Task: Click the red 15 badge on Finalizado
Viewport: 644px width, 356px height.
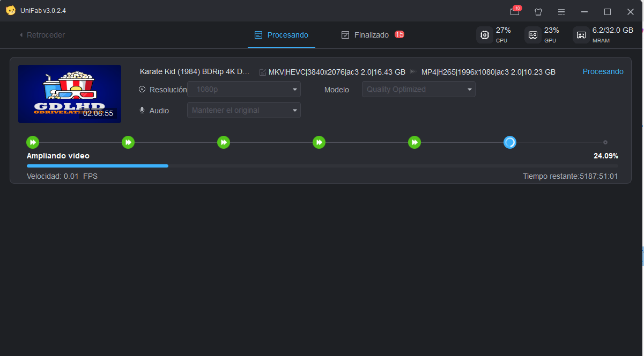Action: pyautogui.click(x=399, y=34)
